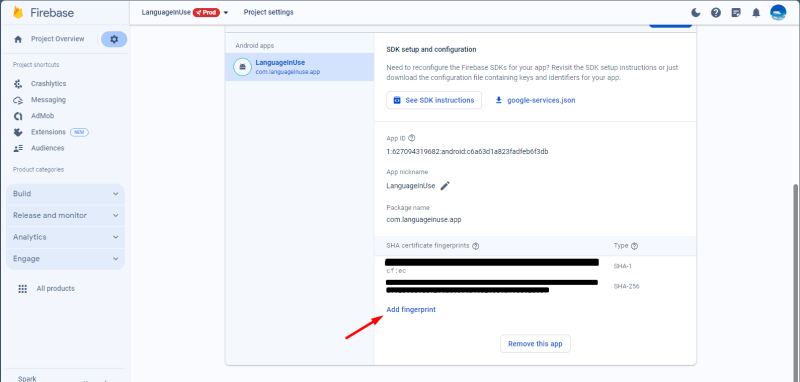Open the Project settings header item

(x=268, y=12)
